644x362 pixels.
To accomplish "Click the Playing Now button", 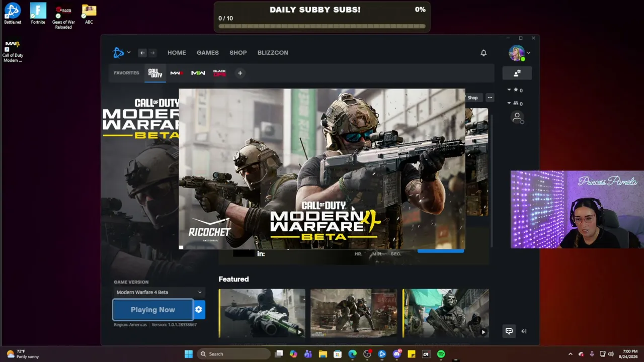I will [153, 310].
